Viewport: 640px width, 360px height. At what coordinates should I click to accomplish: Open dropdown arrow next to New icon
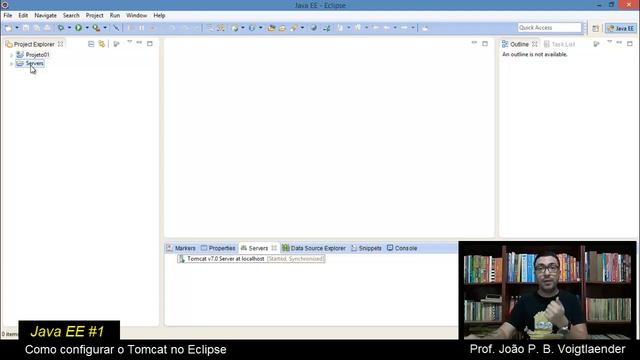(17, 28)
